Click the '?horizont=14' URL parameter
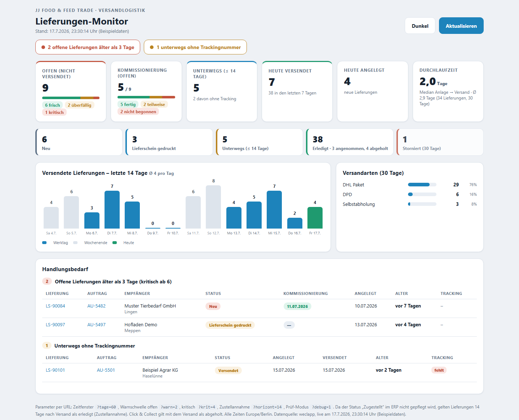Viewport: 519px width, 420px height. tap(267, 407)
